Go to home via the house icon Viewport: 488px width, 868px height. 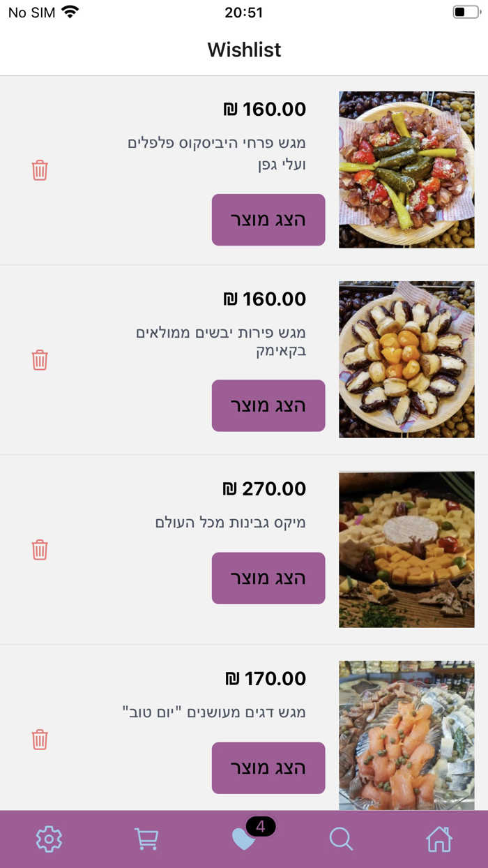[439, 839]
